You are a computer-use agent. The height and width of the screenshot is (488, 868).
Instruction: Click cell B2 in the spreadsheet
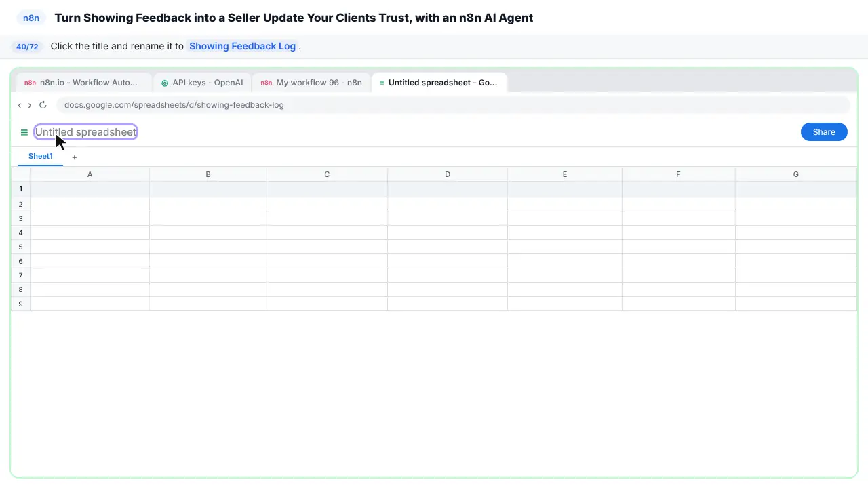point(208,204)
